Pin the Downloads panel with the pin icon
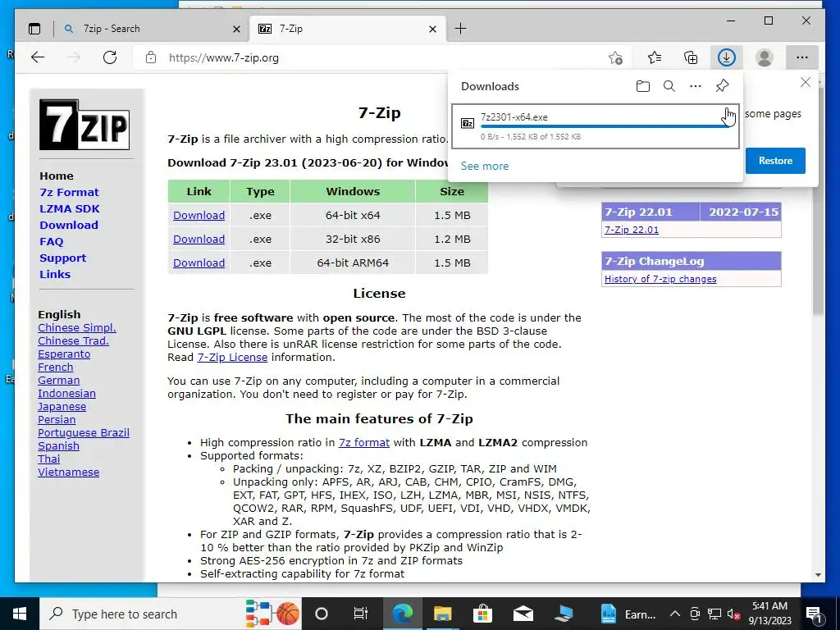This screenshot has height=630, width=840. (x=722, y=85)
